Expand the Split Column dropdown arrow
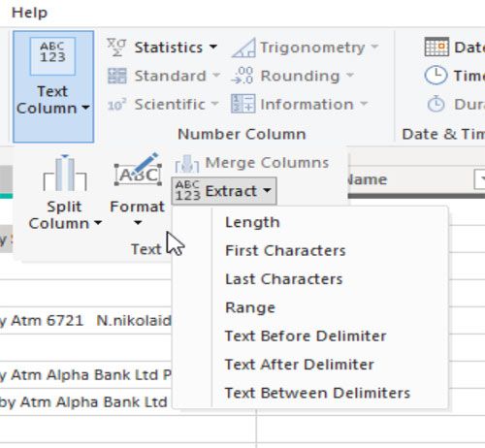Screen dimensions: 485x448 (98, 223)
